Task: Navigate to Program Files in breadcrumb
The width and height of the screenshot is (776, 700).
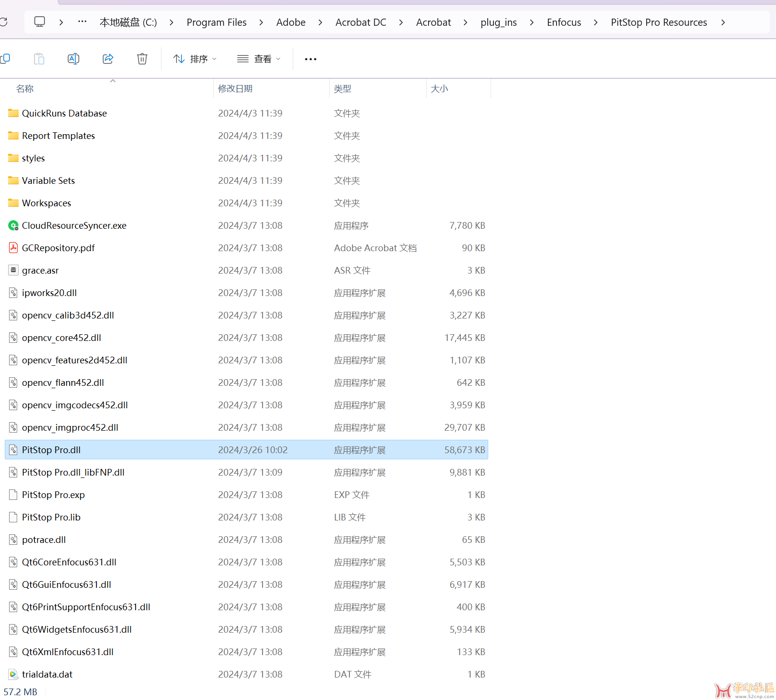Action: 217,22
